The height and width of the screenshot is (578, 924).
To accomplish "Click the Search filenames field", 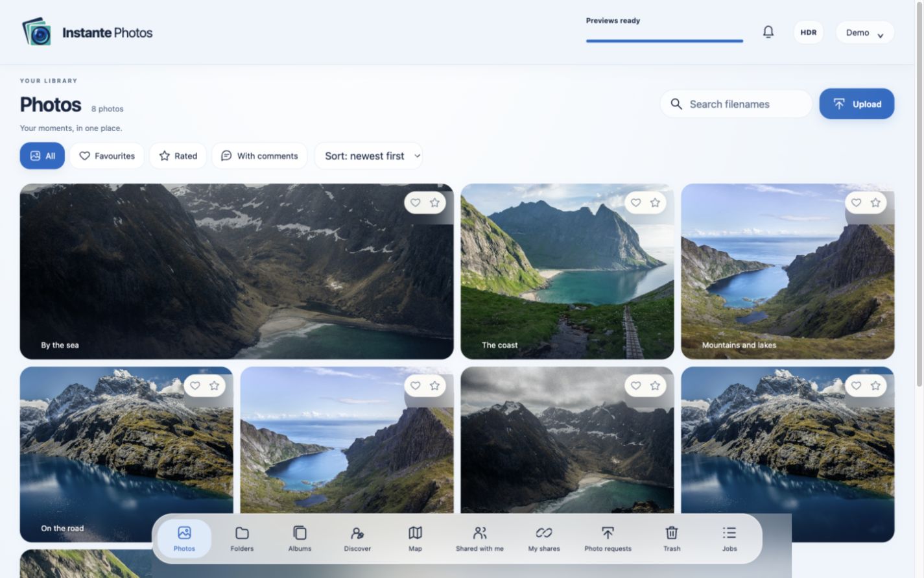I will (736, 104).
